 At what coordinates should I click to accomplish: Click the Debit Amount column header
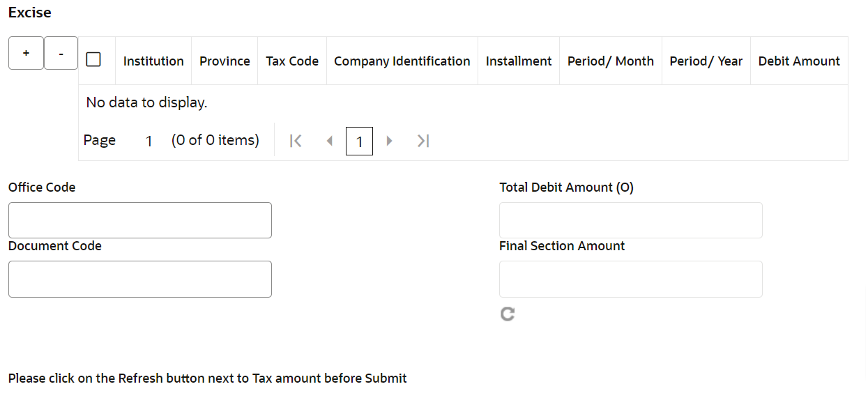pyautogui.click(x=799, y=61)
